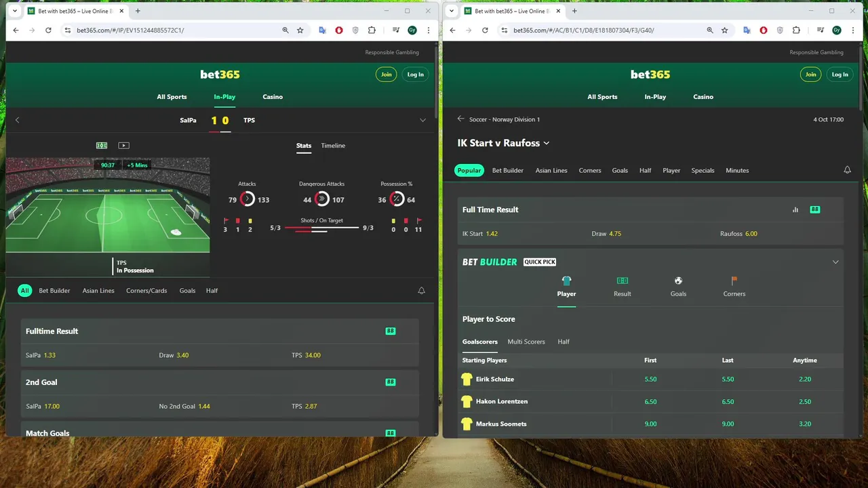Open All Sports in right window
This screenshot has width=868, height=488.
(602, 97)
